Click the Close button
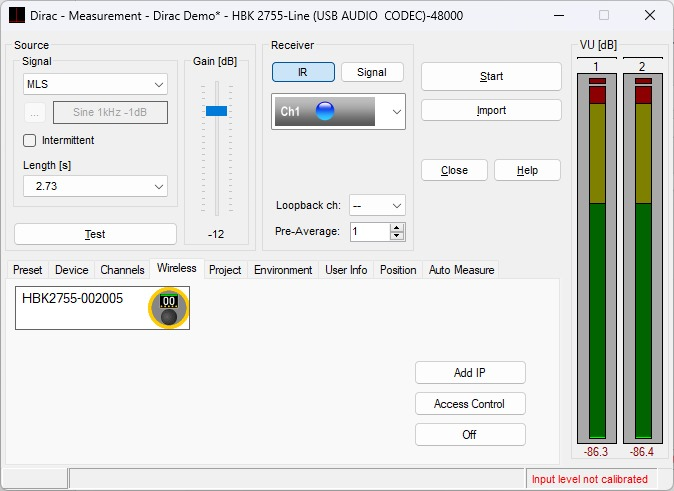The width and height of the screenshot is (674, 491). click(454, 170)
